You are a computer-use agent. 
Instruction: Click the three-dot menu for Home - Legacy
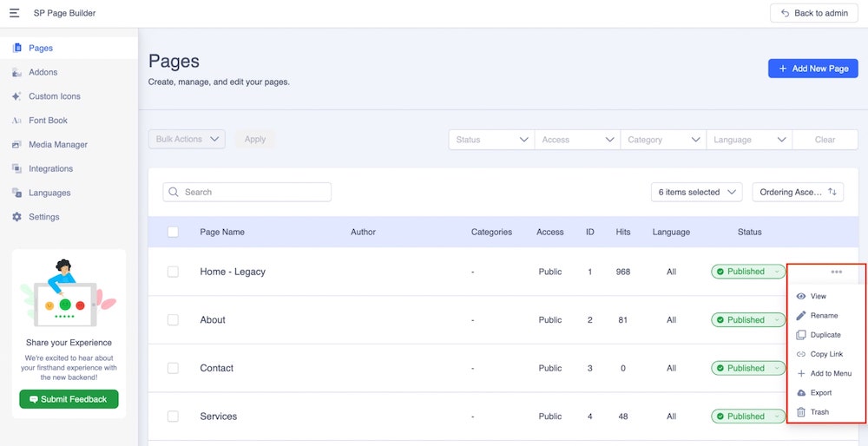pyautogui.click(x=836, y=272)
